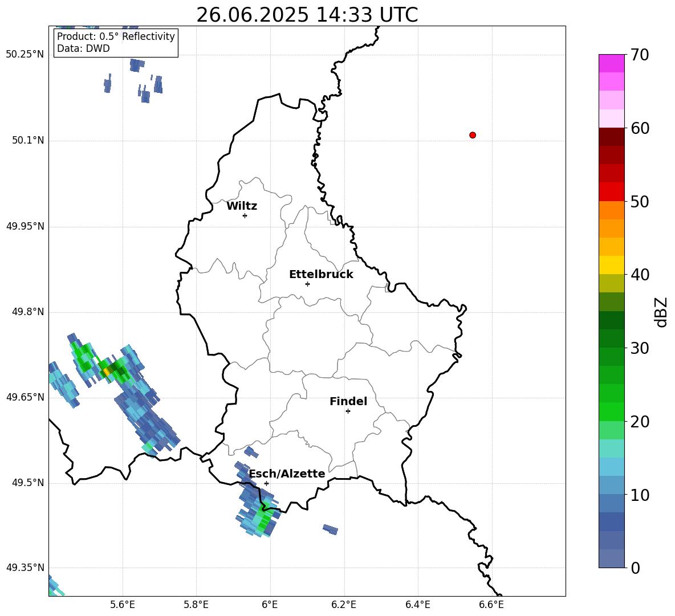Click the Wiltz city label

point(242,206)
